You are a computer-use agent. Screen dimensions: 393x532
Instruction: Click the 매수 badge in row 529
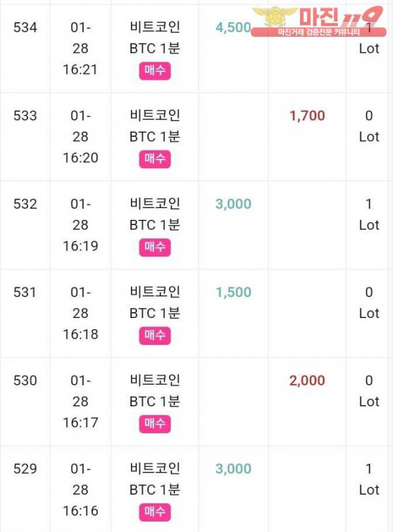(x=155, y=512)
